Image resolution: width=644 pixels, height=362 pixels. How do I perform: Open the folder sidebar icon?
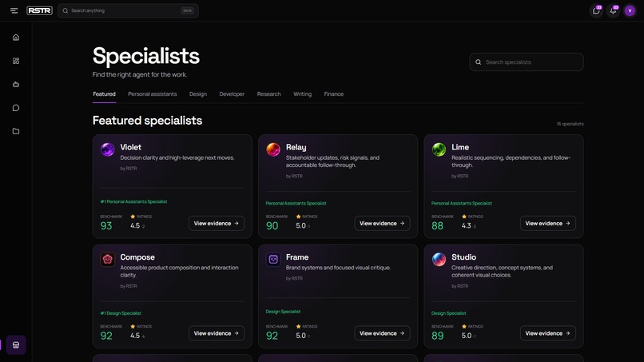(x=16, y=131)
